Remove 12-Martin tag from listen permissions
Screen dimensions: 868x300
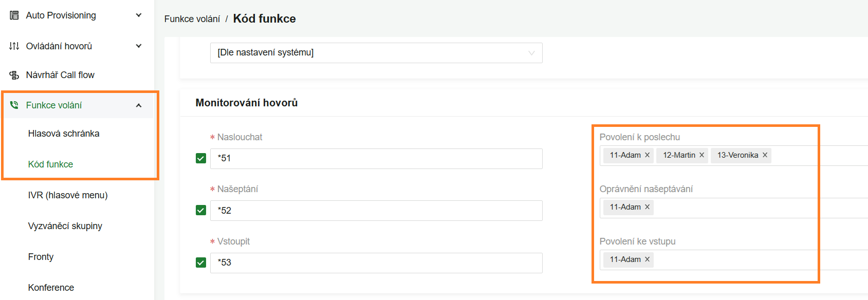tap(701, 155)
